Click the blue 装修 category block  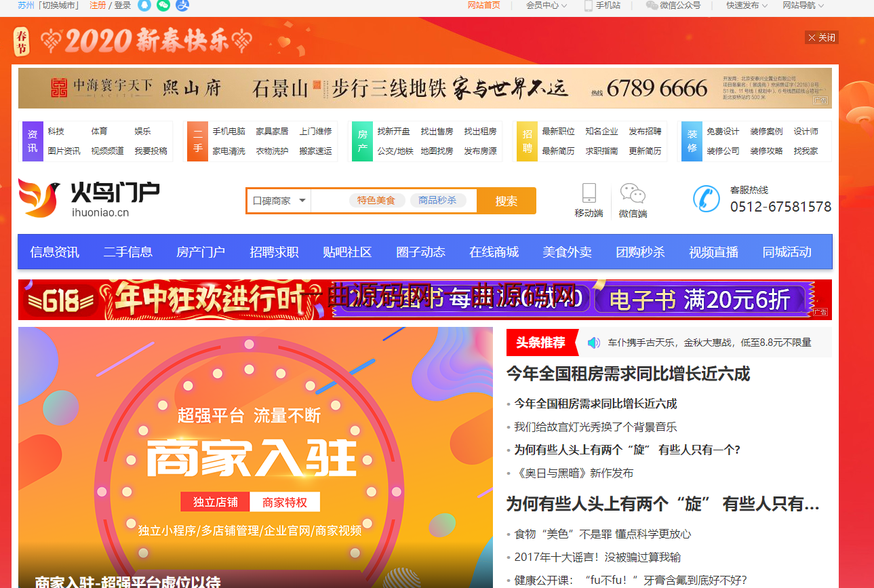[x=692, y=141]
